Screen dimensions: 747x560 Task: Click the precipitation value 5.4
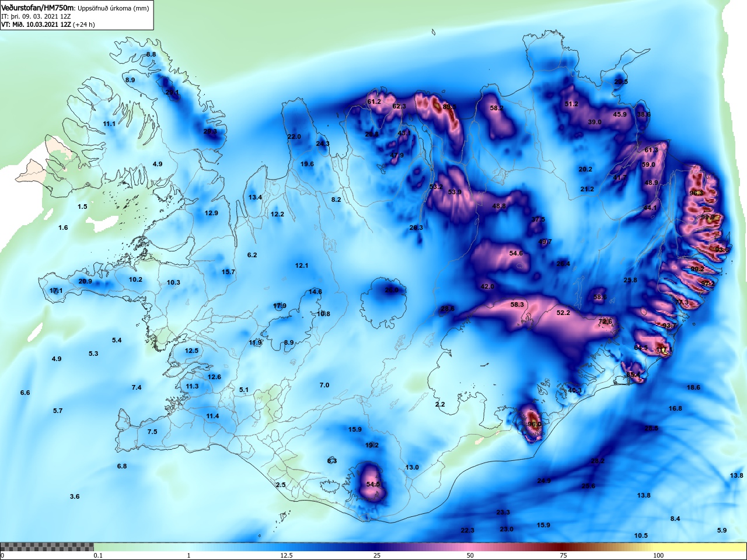pos(117,340)
